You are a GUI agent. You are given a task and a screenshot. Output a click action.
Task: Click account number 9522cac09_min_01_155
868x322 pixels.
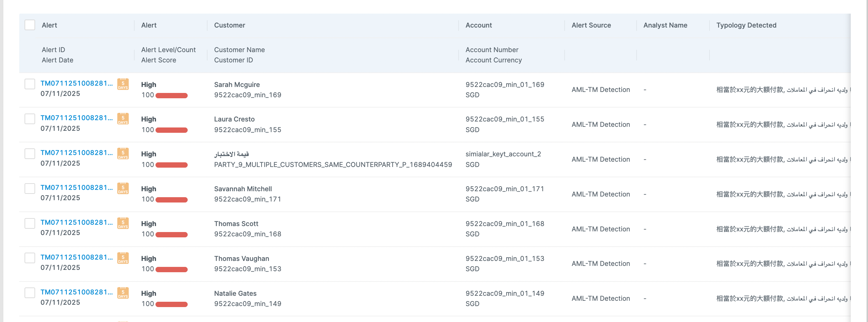[x=505, y=119]
